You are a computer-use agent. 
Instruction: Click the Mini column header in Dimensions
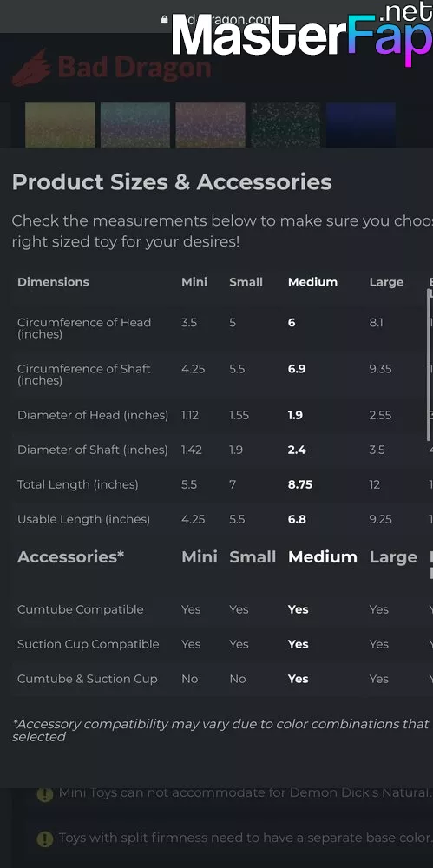[194, 282]
